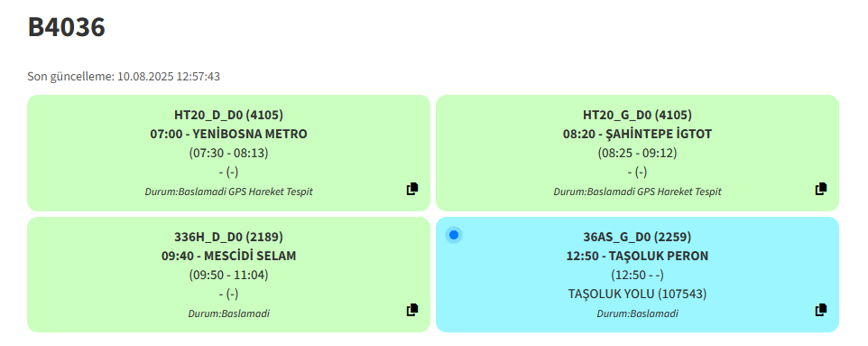Select the B4036 vehicle heading
Image resolution: width=868 pixels, height=346 pixels.
tap(67, 27)
